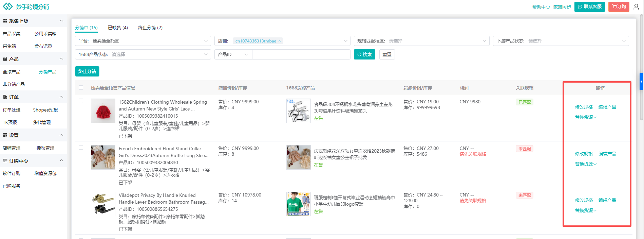
Task: Open 增值资源包 in the sidebar
Action: [45, 173]
